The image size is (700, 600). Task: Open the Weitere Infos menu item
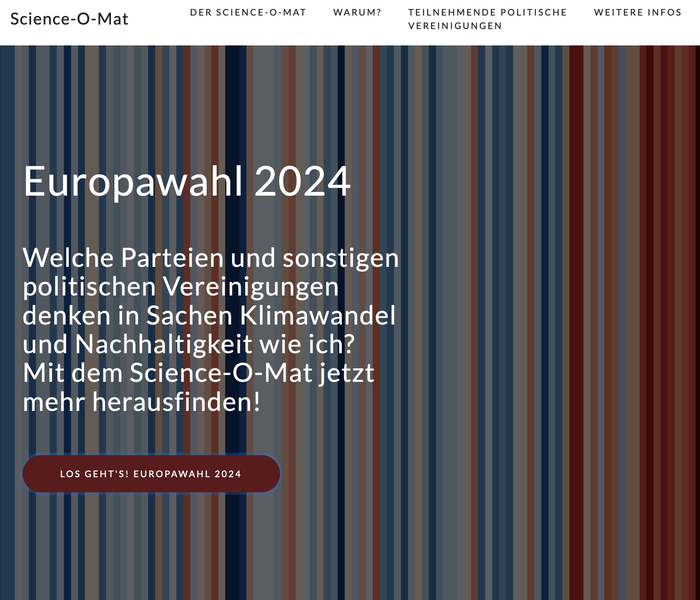coord(638,12)
